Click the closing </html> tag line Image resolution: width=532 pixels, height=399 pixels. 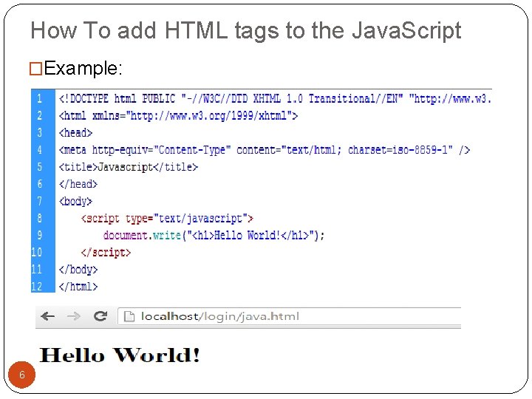(x=78, y=287)
